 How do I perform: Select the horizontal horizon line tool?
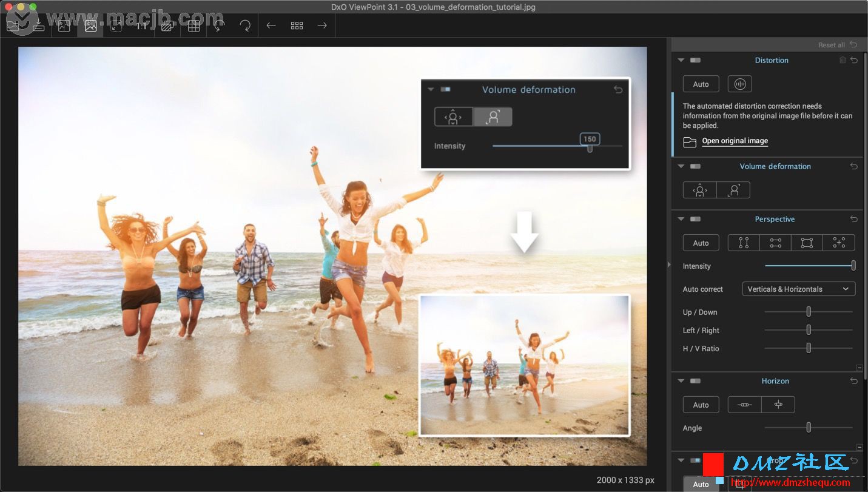point(744,405)
